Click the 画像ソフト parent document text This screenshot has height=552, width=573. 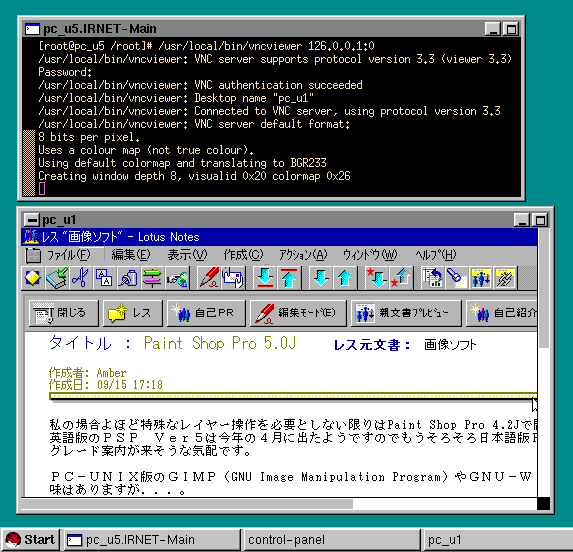click(x=450, y=344)
